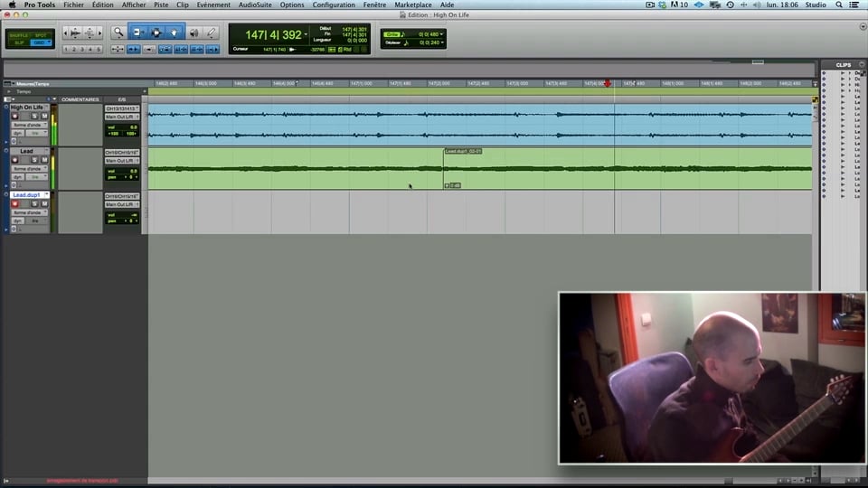The height and width of the screenshot is (488, 868).
Task: Select the Lead.dup1_02-01 clip label
Action: click(463, 151)
